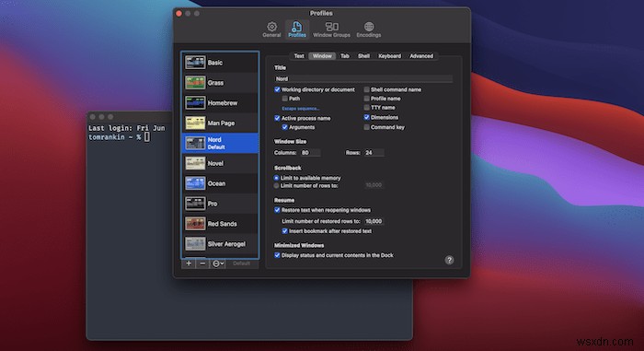Choose the Silver Aerogel profile

(x=220, y=244)
